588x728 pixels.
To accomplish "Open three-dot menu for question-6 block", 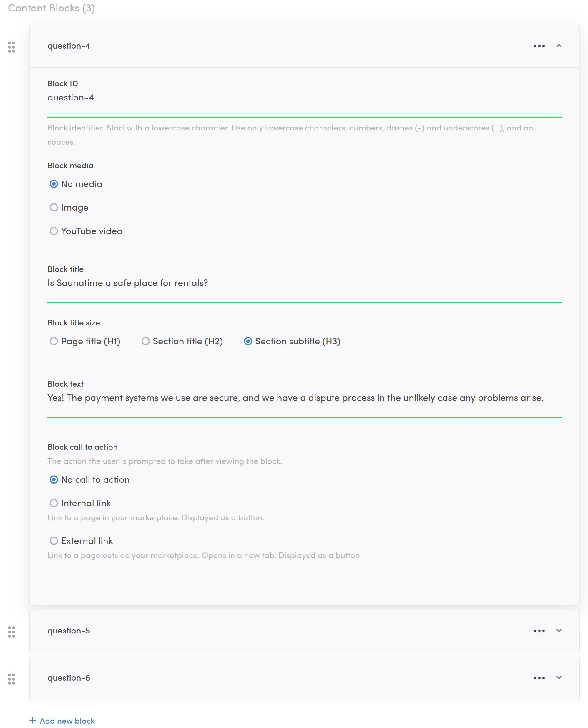I will (x=539, y=678).
